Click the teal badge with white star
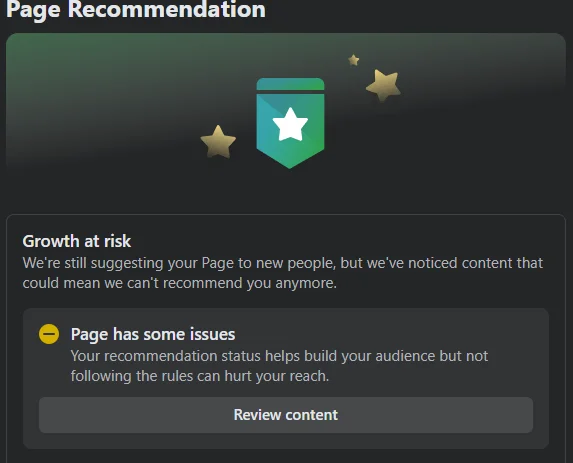The image size is (573, 463). point(290,123)
